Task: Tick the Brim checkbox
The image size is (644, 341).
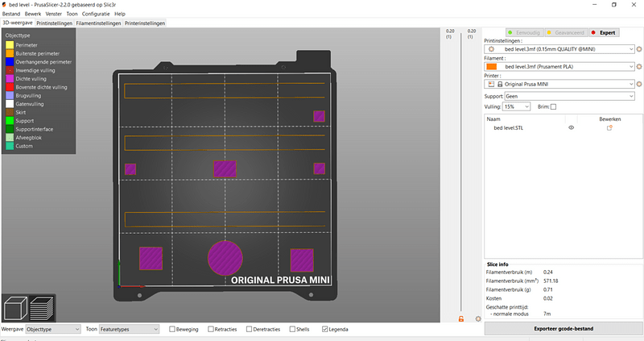Action: (x=553, y=107)
